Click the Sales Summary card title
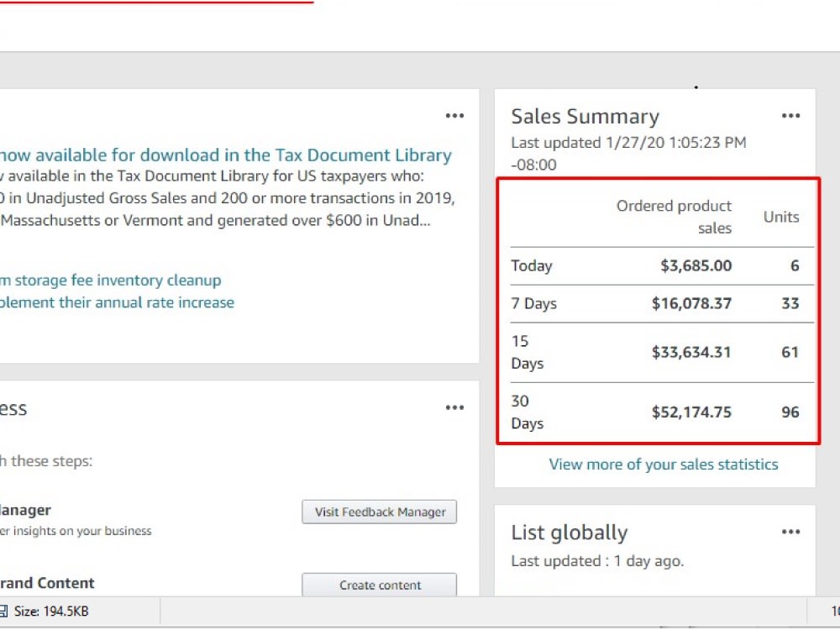 [x=585, y=117]
